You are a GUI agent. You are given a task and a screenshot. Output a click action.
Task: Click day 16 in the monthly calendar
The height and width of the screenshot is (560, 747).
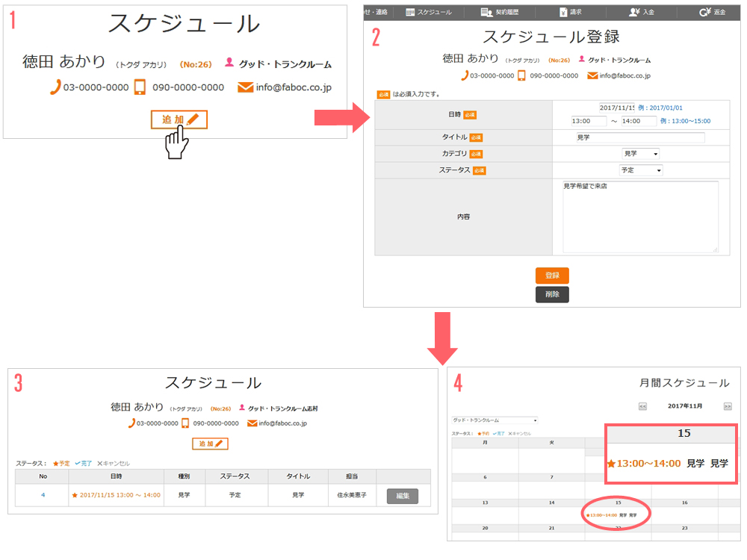point(684,503)
